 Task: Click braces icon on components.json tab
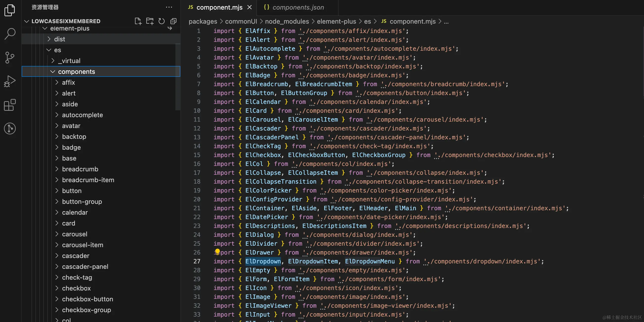point(267,7)
